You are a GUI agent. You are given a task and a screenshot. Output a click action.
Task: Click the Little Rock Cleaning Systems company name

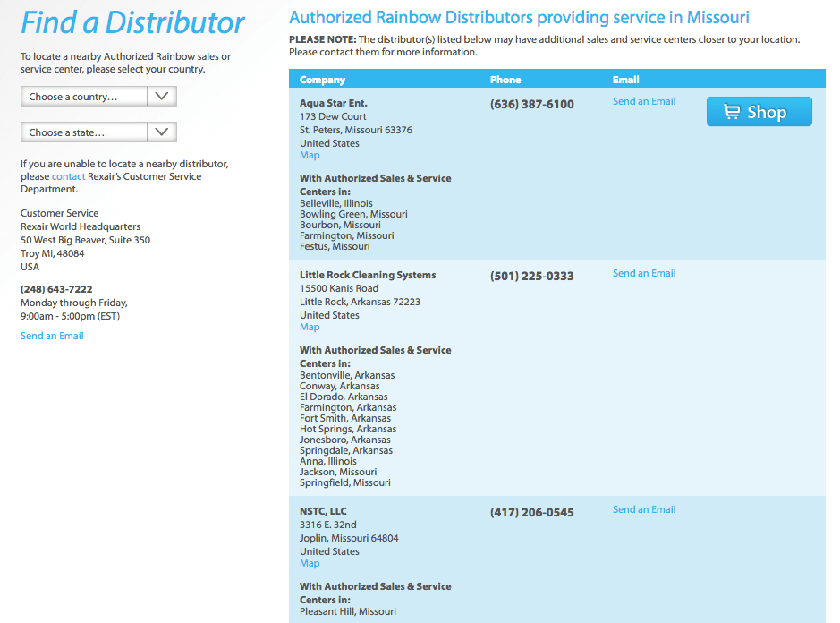(x=368, y=275)
